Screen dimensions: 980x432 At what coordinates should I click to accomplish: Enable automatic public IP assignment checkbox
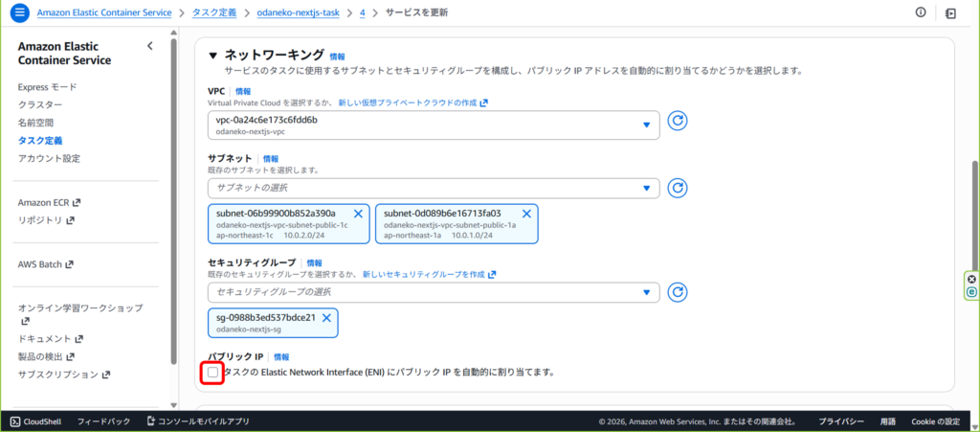pyautogui.click(x=212, y=372)
